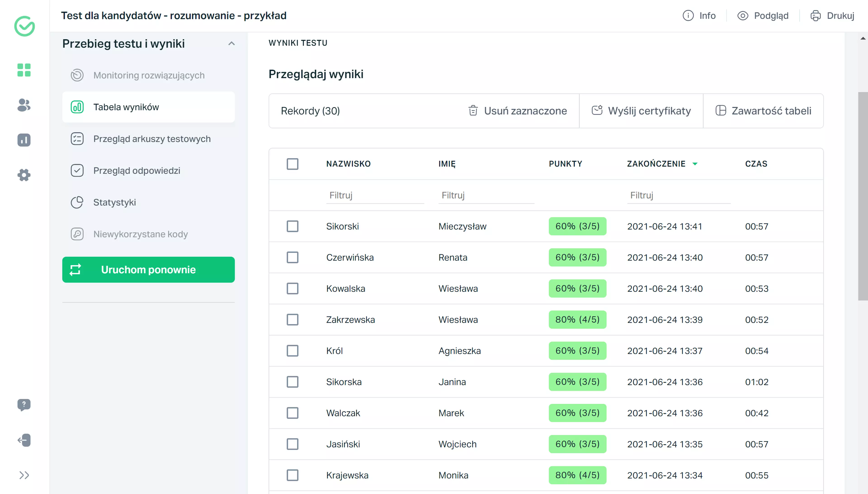Check the box for Kowalska Wiesława row
The image size is (868, 494).
(292, 288)
